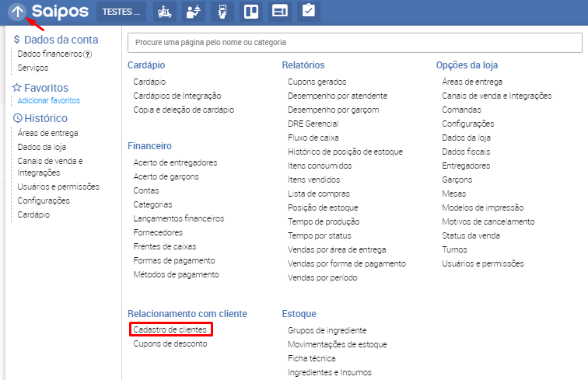Click the cash register panel icon
This screenshot has height=380, width=588.
click(279, 12)
